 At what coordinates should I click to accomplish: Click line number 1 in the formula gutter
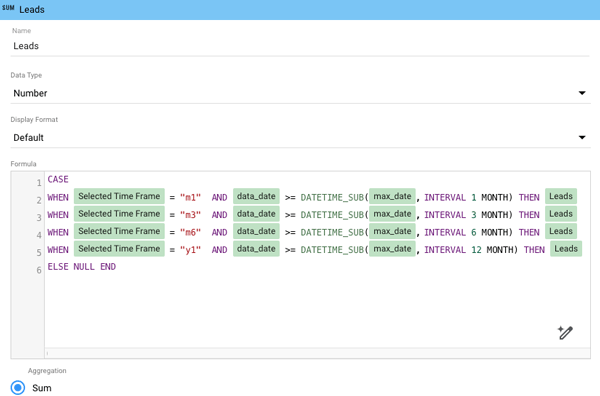point(39,183)
